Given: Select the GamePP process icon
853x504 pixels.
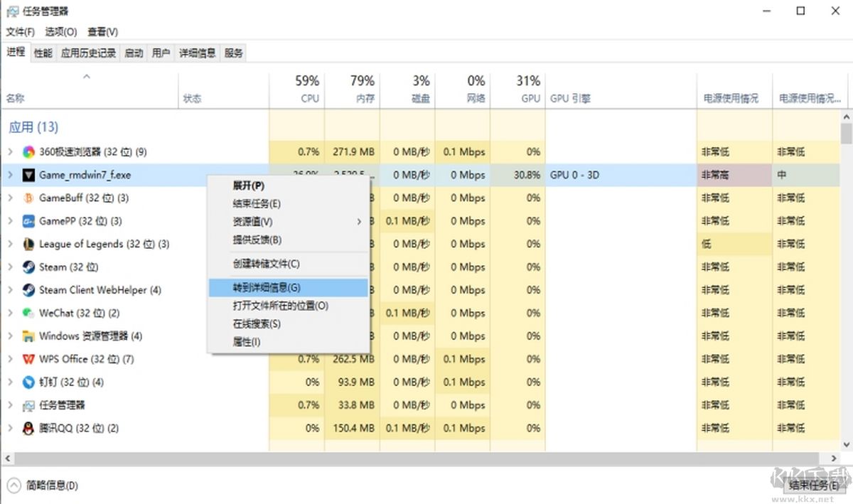Looking at the screenshot, I should 28,221.
